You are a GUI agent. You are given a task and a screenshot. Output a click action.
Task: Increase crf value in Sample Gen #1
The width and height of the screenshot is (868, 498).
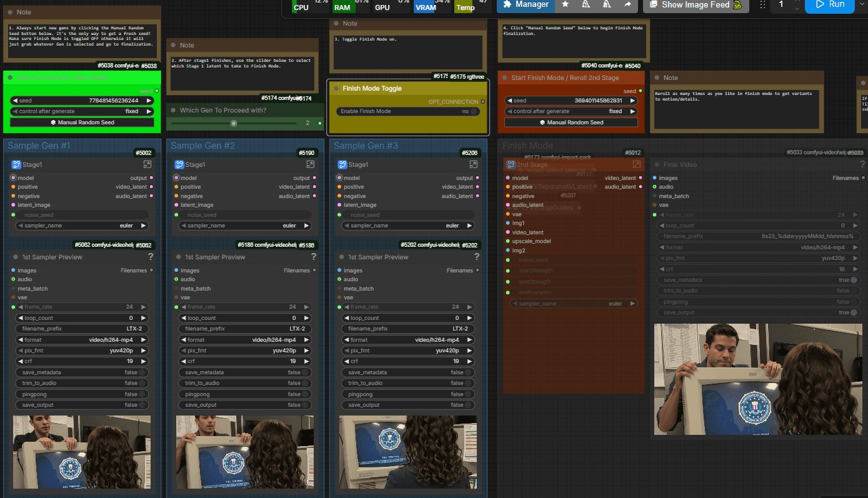point(144,361)
